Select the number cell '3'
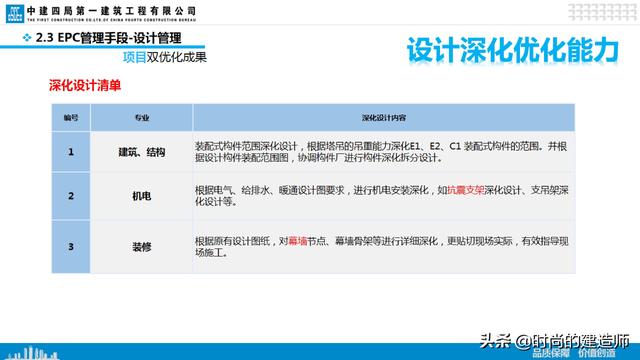This screenshot has width=640, height=360. coord(71,247)
